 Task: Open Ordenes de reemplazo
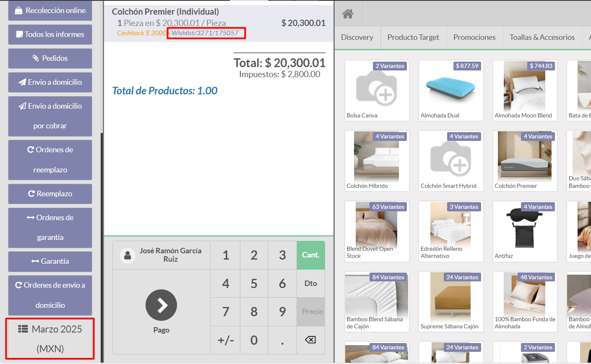50,160
